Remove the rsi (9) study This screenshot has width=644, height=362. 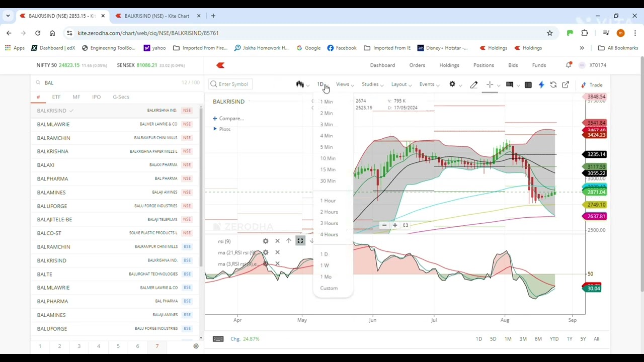277,241
